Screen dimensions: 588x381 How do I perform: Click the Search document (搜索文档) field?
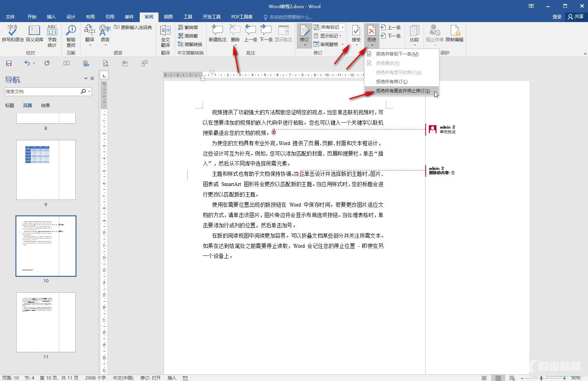[x=42, y=91]
